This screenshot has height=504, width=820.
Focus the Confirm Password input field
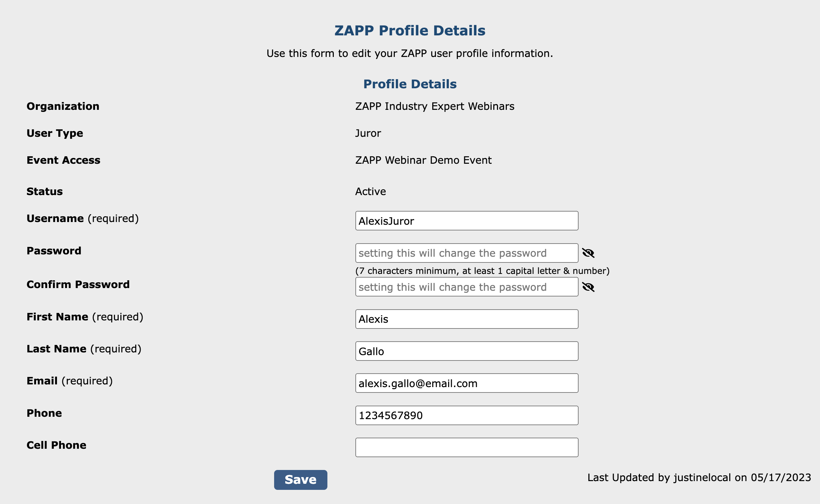[467, 287]
